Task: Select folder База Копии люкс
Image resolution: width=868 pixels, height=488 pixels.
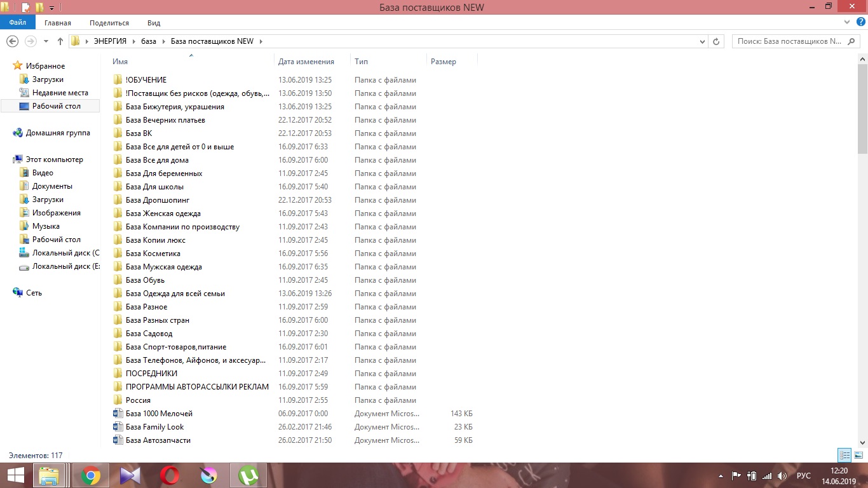Action: 156,240
